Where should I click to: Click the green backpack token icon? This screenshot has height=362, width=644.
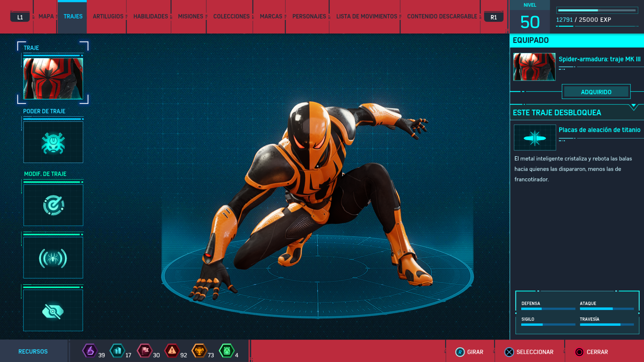[x=227, y=351]
